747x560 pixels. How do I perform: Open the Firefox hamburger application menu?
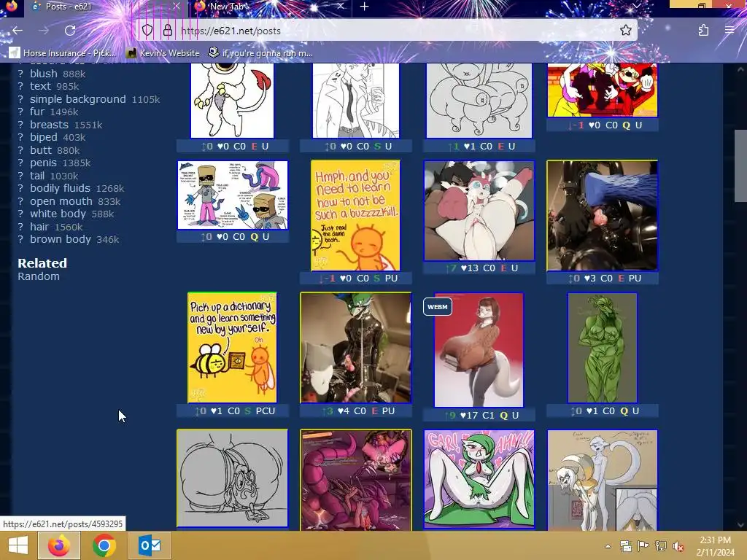point(729,31)
